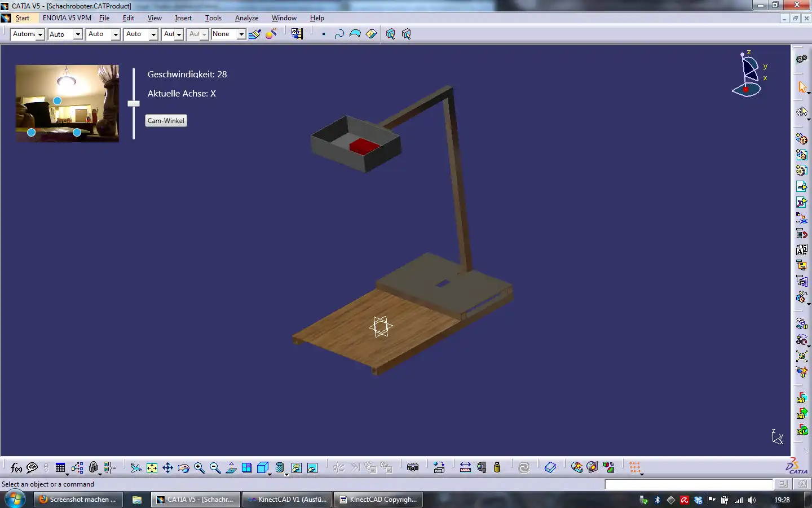
Task: Click the Select arrow tool in right toolbar
Action: tap(802, 87)
